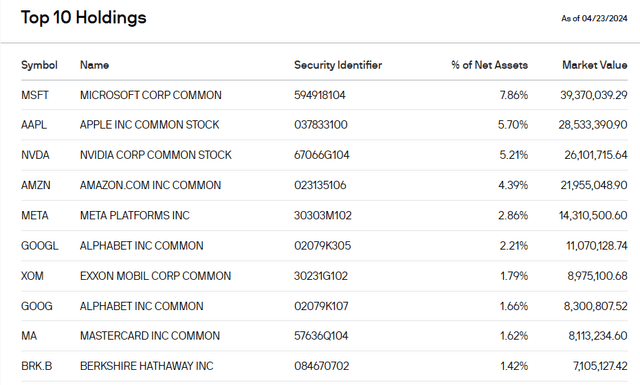Select market value 28,533,390.90
Screen dimensions: 640x385
(593, 125)
